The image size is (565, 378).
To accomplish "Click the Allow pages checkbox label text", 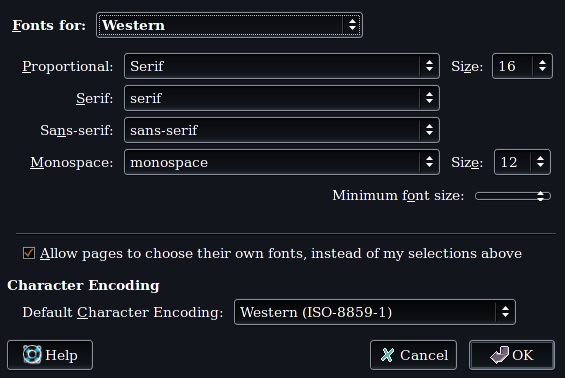I will (281, 253).
